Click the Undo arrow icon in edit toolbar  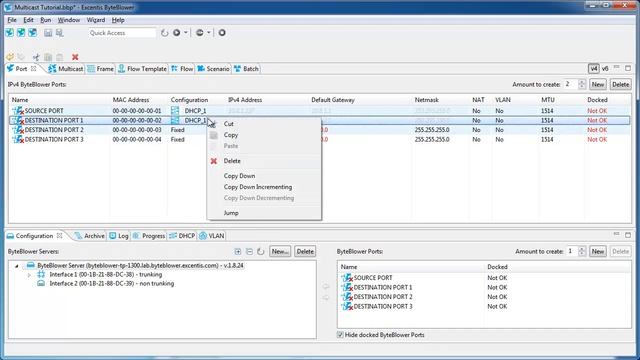point(10,57)
